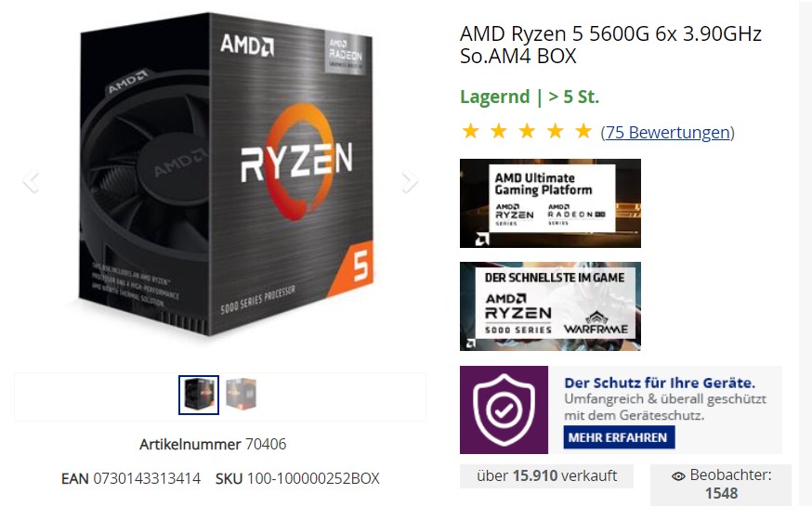Select the first Ryzen box thumbnail
This screenshot has height=520, width=812.
199,395
